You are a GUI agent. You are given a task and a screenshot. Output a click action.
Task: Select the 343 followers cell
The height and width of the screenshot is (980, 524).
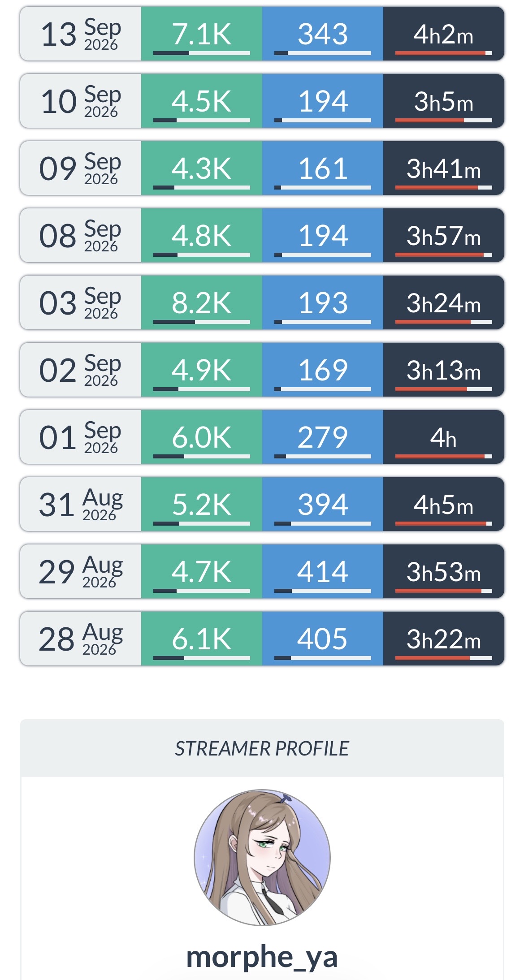pyautogui.click(x=323, y=34)
